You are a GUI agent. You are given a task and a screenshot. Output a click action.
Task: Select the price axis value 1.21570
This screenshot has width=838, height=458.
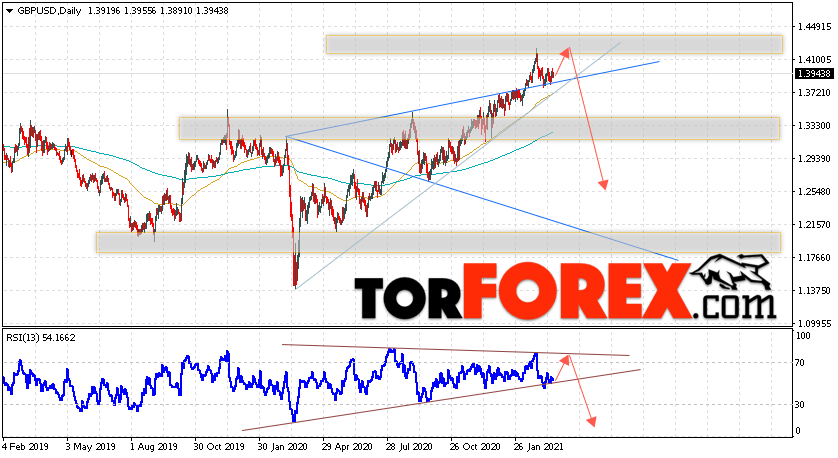[814, 225]
